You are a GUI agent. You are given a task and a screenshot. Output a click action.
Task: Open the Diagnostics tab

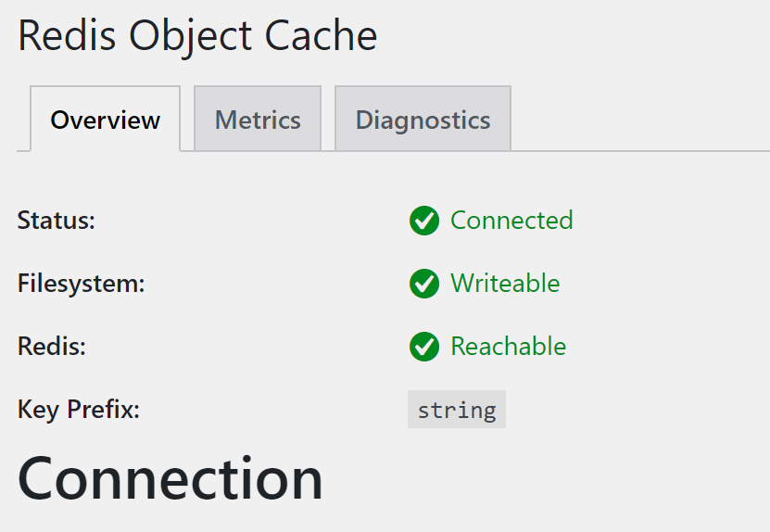[423, 120]
